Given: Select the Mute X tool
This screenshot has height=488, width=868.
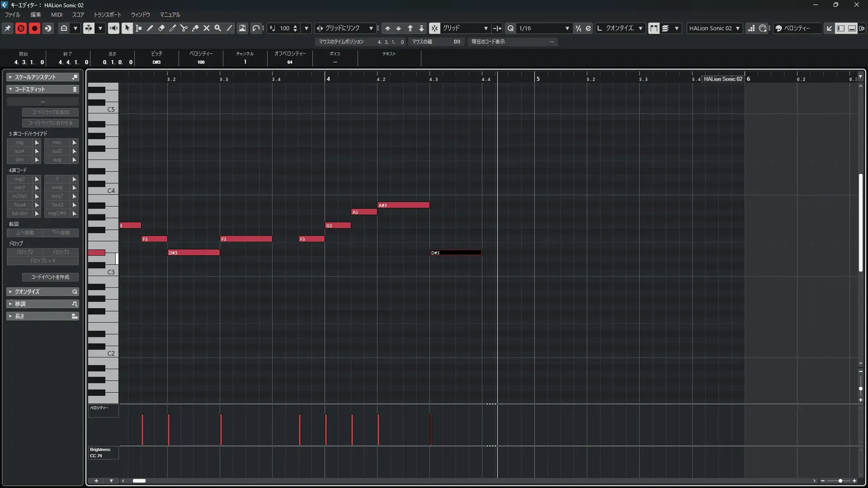Looking at the screenshot, I should coord(207,28).
